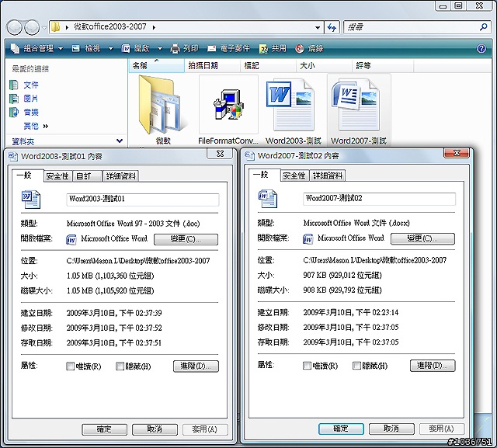
Task: Click 變更 button in Word2007 dialog
Action: [x=422, y=238]
